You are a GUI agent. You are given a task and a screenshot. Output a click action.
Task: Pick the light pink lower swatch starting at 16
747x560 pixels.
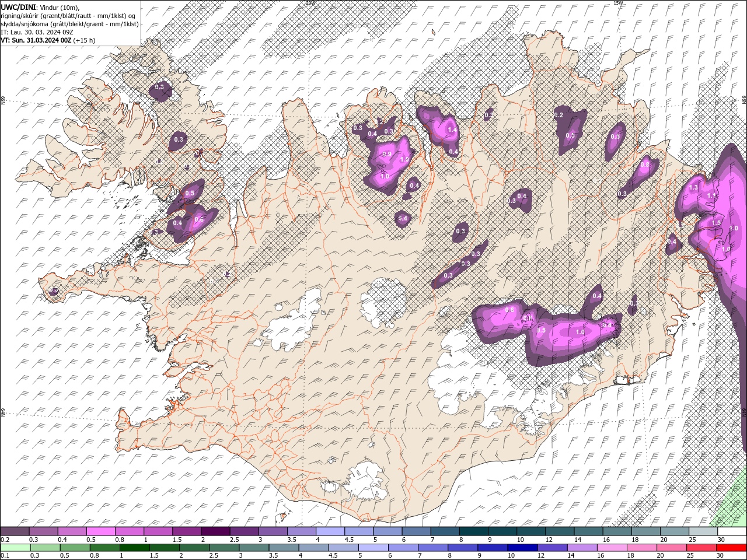tap(612, 548)
